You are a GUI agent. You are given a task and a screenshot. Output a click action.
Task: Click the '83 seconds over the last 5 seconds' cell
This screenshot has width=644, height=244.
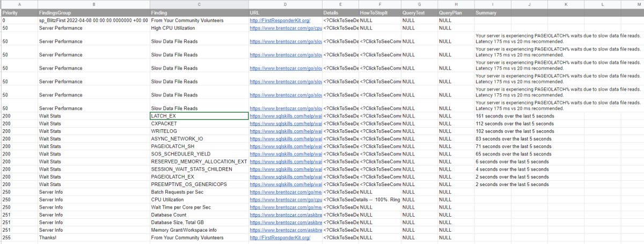[x=514, y=138]
